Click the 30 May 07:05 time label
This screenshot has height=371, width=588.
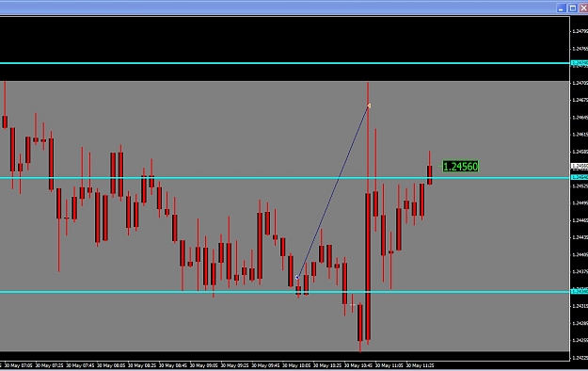tap(19, 365)
